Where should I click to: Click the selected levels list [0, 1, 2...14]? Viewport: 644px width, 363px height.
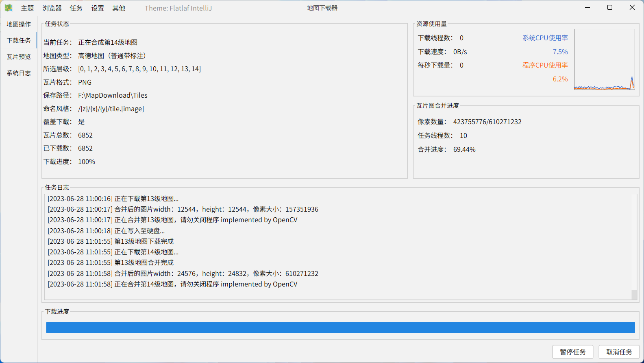pyautogui.click(x=139, y=69)
